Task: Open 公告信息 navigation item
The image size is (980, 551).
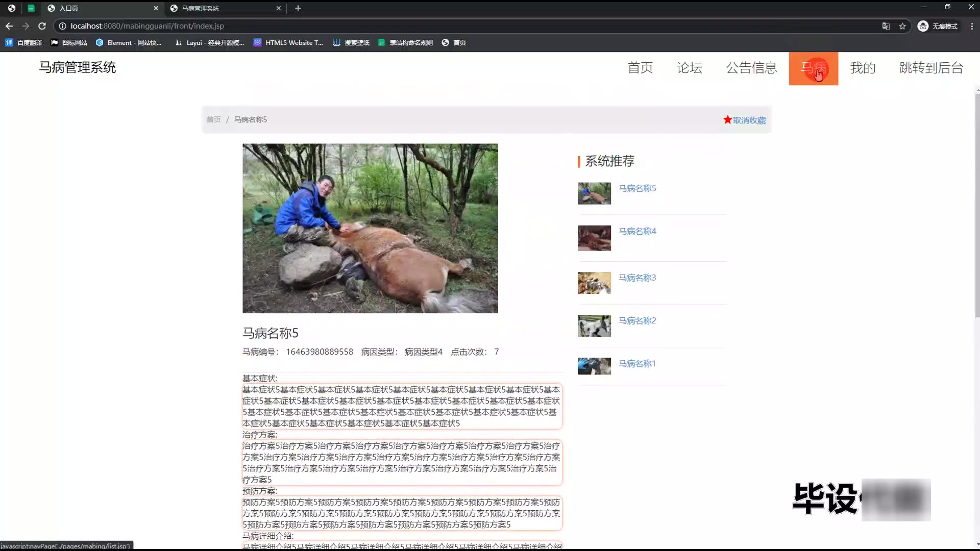Action: click(x=751, y=68)
